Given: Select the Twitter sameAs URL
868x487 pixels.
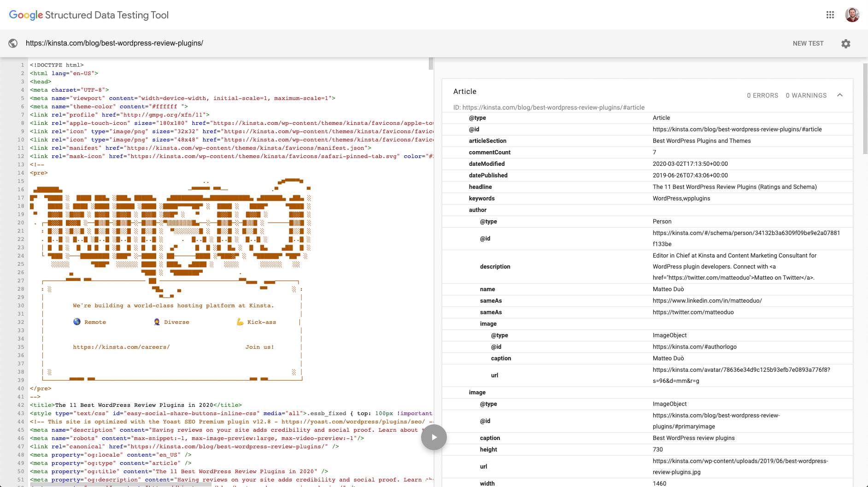Looking at the screenshot, I should coord(693,312).
